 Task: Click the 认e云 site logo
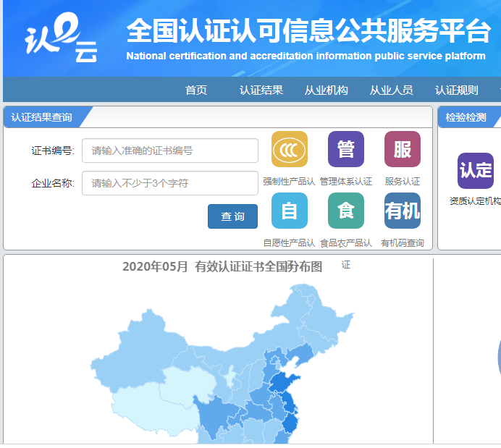coord(62,41)
